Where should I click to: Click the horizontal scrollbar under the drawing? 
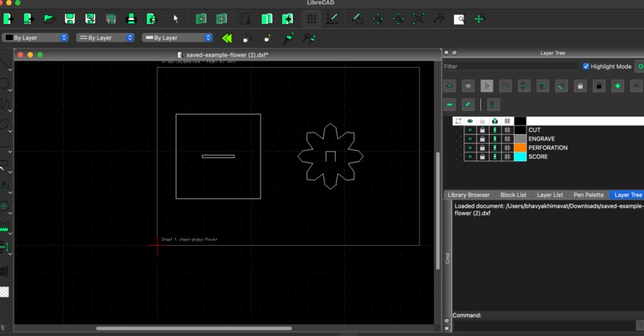pos(194,328)
